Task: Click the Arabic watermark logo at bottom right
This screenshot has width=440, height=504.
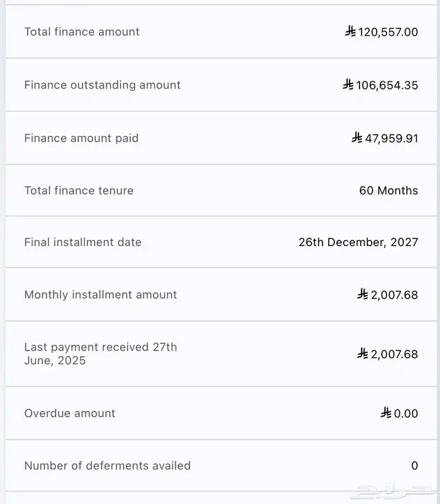Action: (393, 490)
